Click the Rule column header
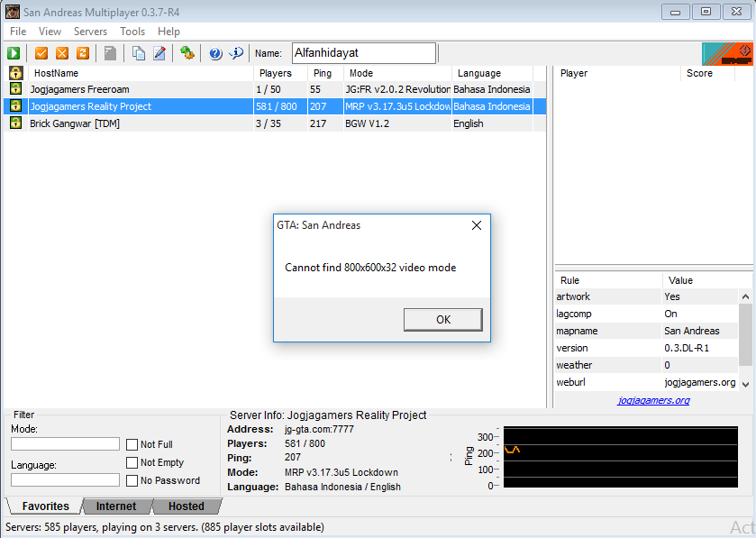 [x=608, y=280]
